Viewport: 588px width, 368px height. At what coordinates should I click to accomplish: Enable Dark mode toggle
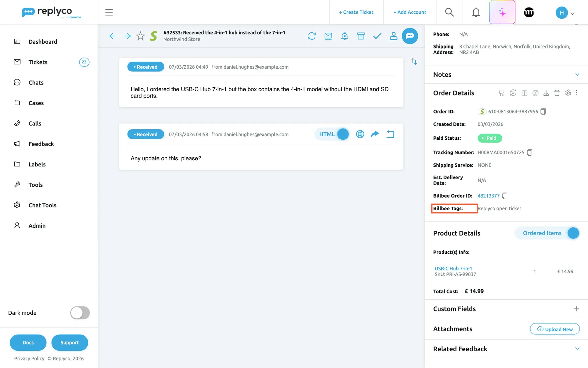tap(80, 313)
